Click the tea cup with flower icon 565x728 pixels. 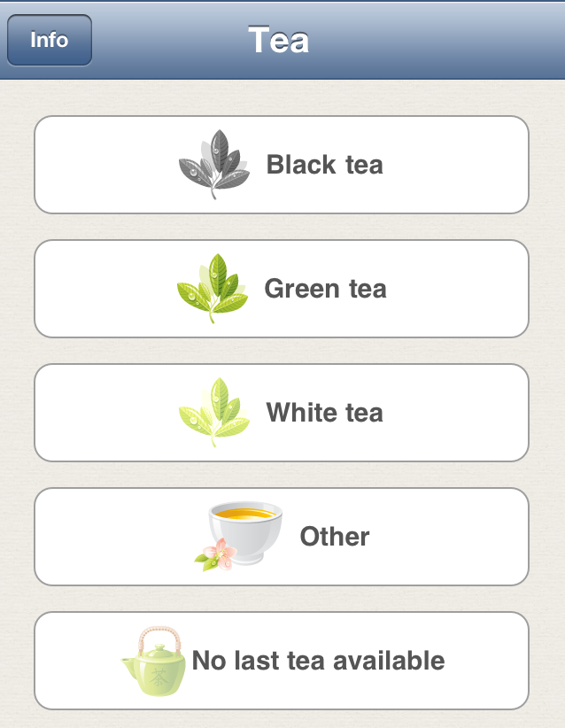pos(238,536)
